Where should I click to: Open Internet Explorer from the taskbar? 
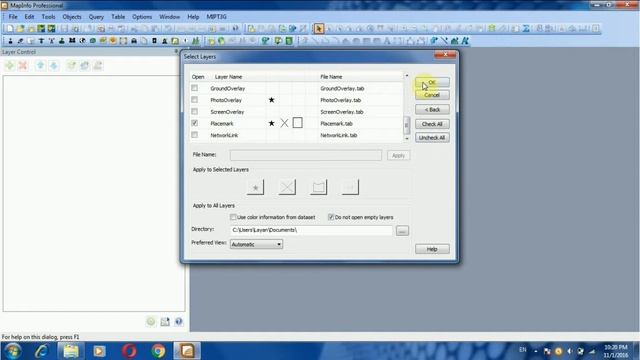click(x=42, y=351)
